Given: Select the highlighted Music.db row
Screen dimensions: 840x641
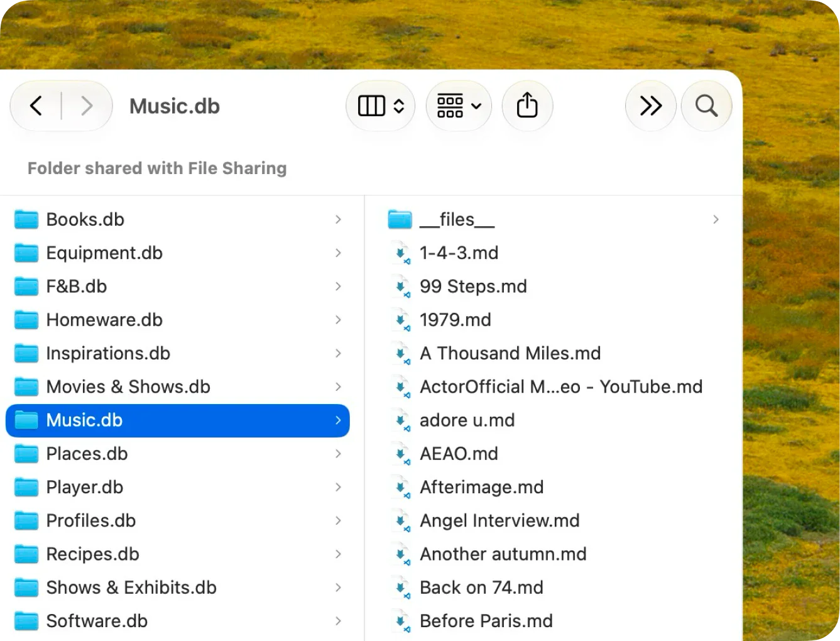Looking at the screenshot, I should pyautogui.click(x=178, y=420).
